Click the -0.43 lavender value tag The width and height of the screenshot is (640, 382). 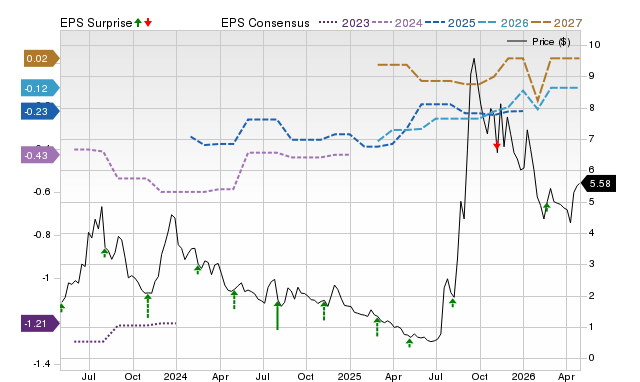click(40, 155)
